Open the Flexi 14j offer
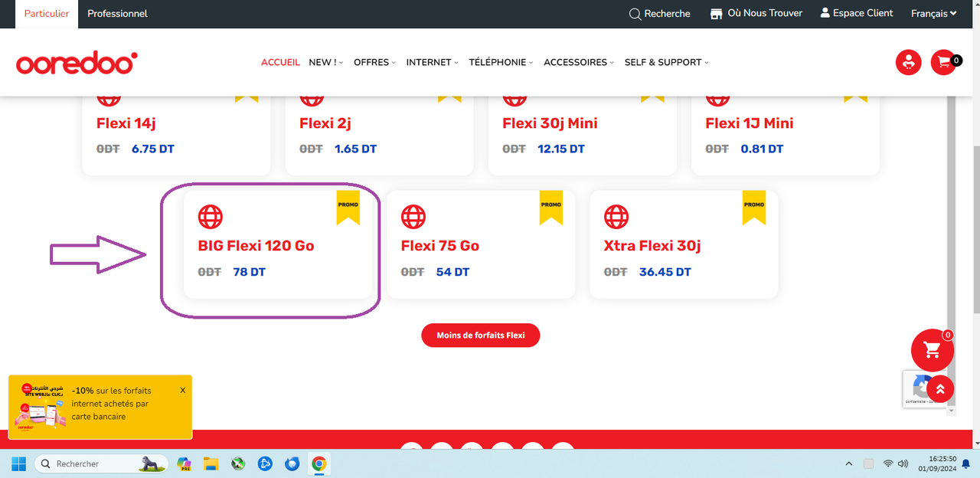Screen dimensions: 980x478 (x=126, y=123)
